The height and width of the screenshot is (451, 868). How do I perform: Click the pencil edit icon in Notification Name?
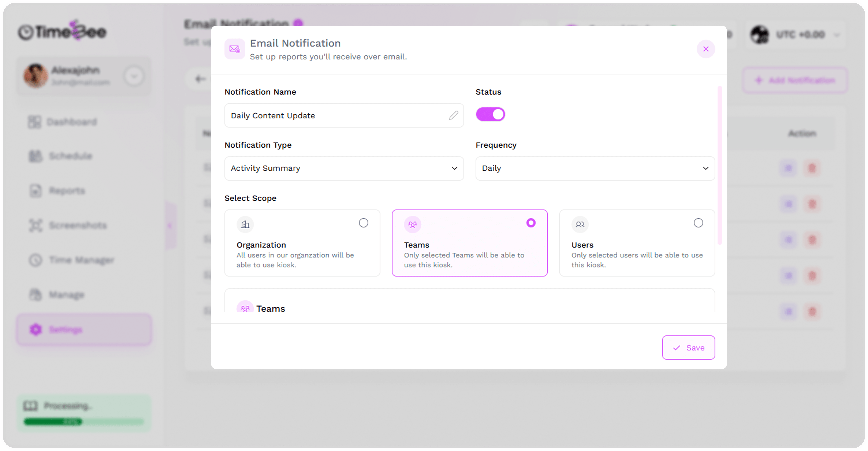coord(454,115)
